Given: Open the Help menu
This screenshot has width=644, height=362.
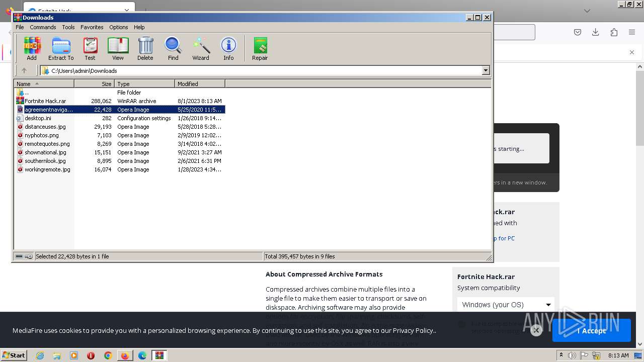Looking at the screenshot, I should (139, 27).
